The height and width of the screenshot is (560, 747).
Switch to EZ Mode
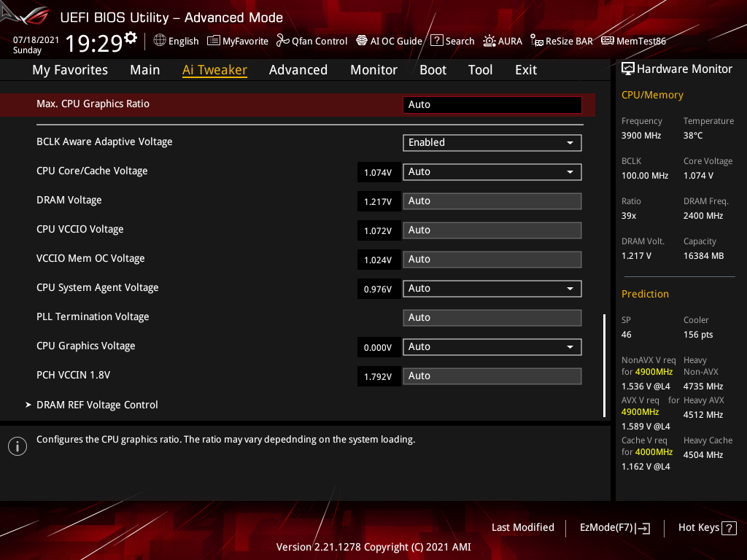pyautogui.click(x=614, y=527)
